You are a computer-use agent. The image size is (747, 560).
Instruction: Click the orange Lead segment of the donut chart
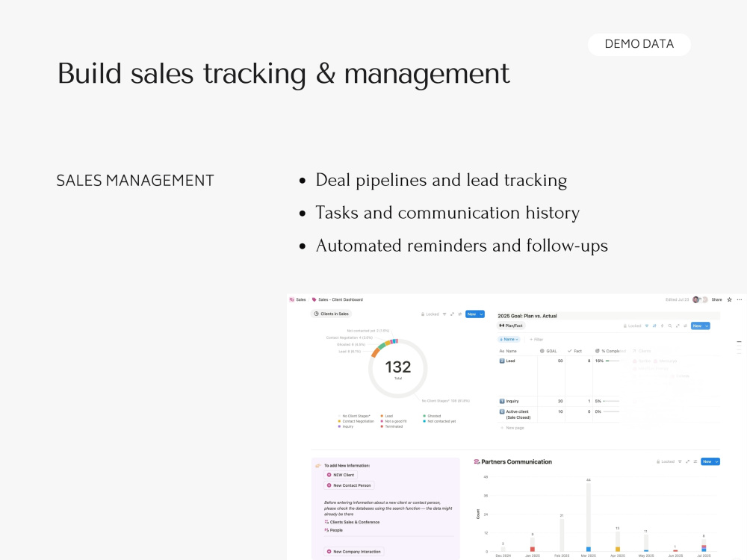(376, 352)
